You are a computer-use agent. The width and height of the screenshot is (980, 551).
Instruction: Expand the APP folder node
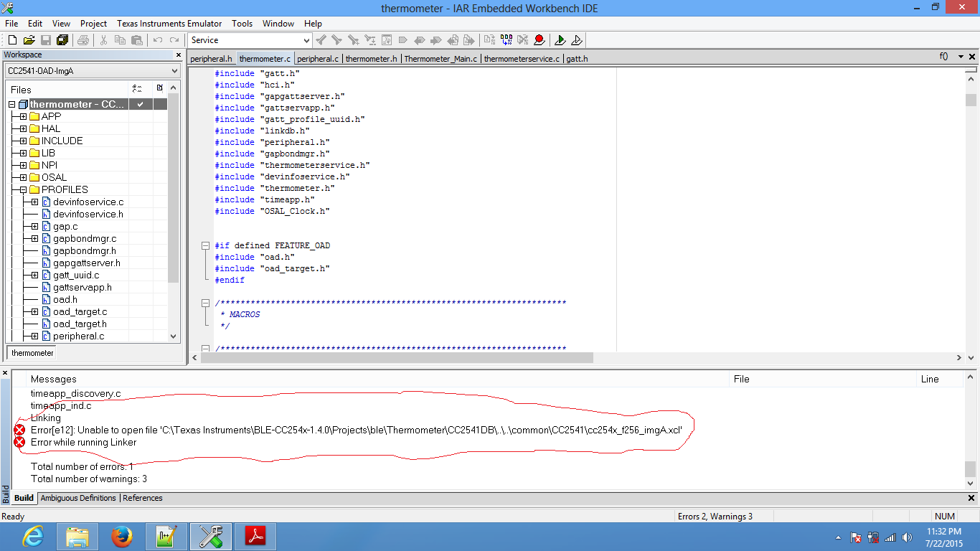point(23,116)
